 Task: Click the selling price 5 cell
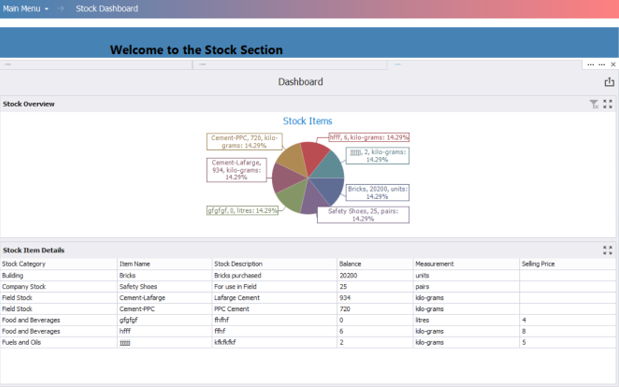(x=567, y=342)
